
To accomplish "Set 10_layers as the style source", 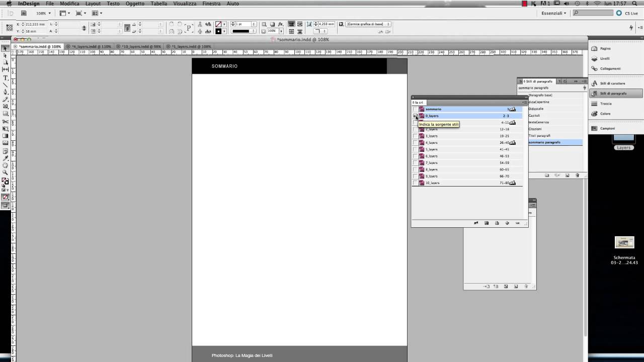I will 415,183.
